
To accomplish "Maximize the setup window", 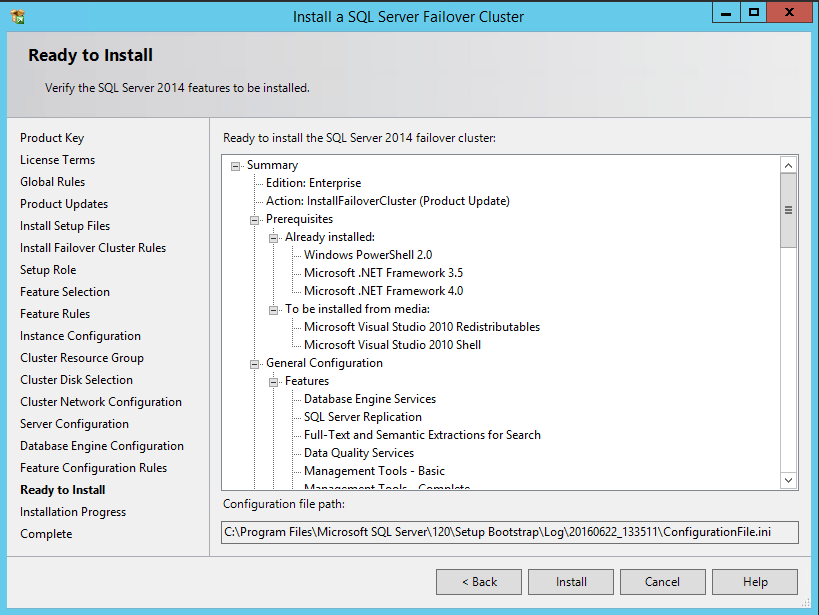I will pyautogui.click(x=754, y=13).
